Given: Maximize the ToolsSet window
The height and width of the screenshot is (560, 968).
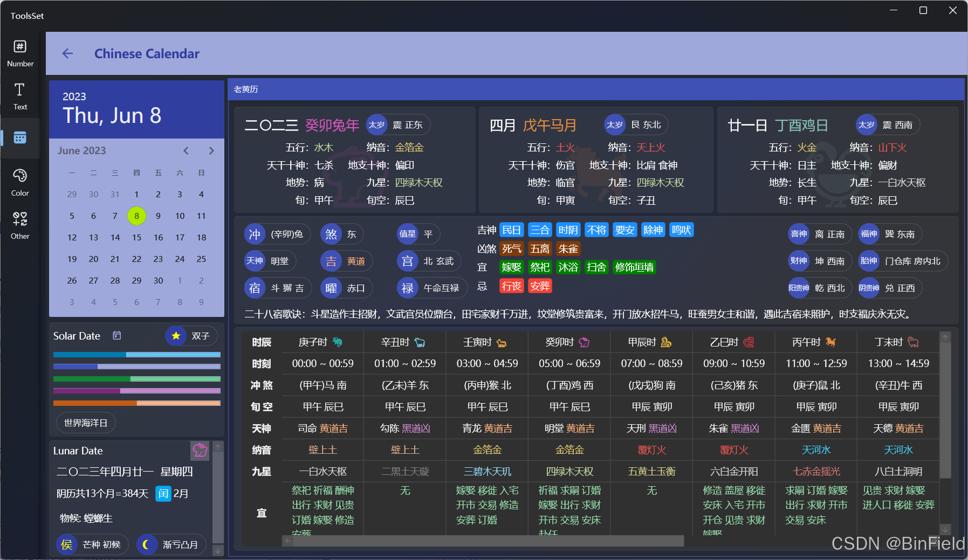Looking at the screenshot, I should [x=923, y=10].
